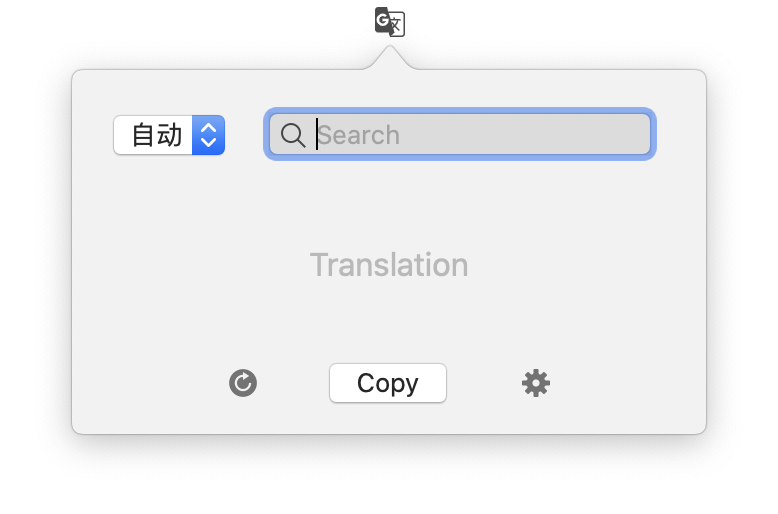Click the Copy button
The image size is (778, 514).
(388, 383)
